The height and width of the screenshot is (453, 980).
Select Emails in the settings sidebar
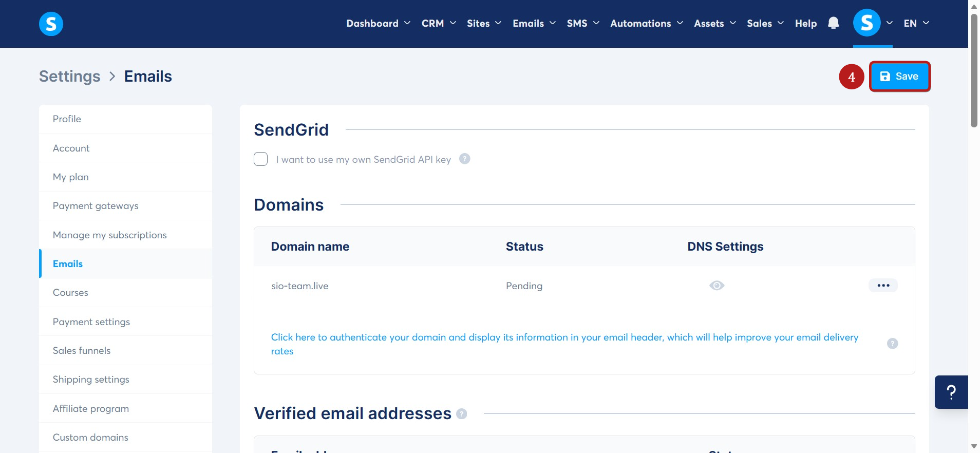tap(125, 263)
